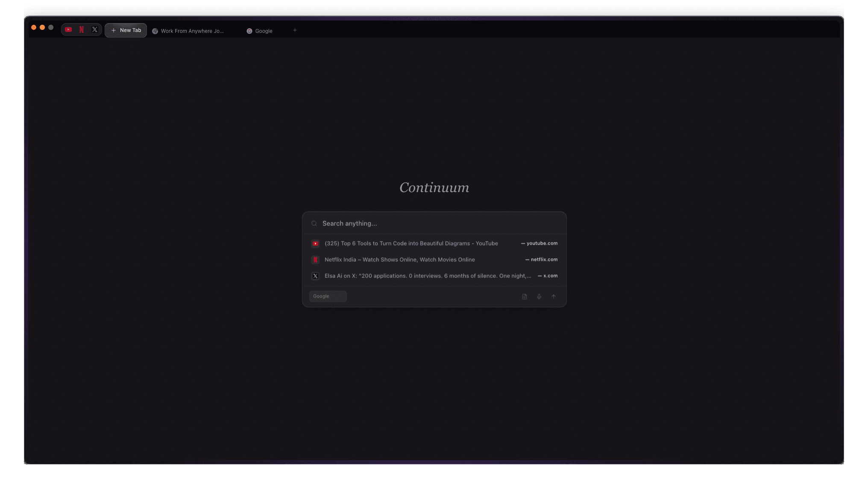Open the pinned X tab
868x496 pixels.
[x=94, y=29]
